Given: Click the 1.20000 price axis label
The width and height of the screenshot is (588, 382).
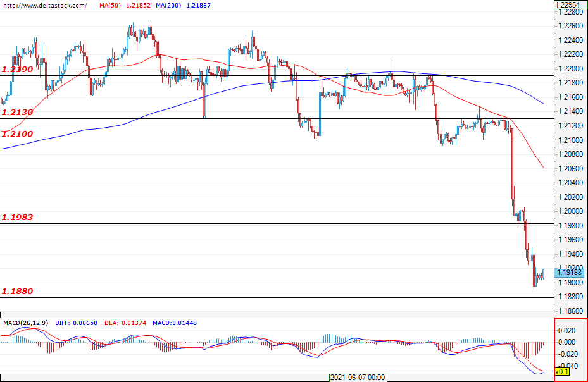Looking at the screenshot, I should 571,211.
